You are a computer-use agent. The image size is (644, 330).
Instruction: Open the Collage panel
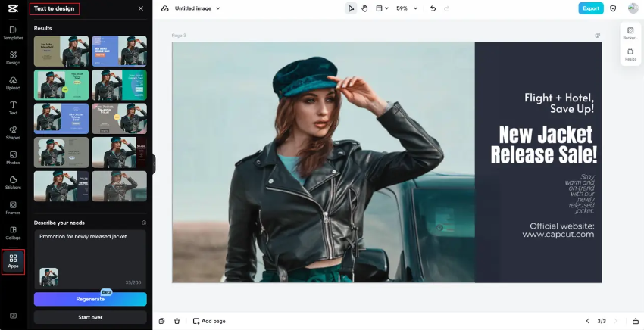(x=13, y=233)
